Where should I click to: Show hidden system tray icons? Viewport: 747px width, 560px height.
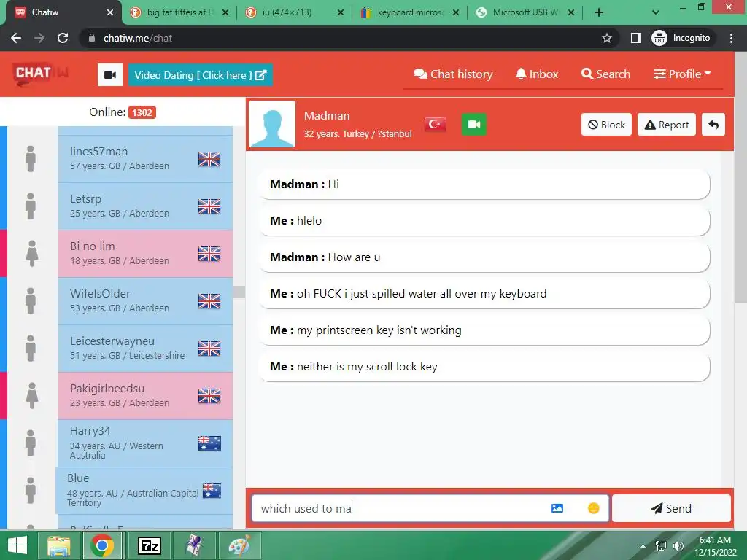(x=643, y=546)
